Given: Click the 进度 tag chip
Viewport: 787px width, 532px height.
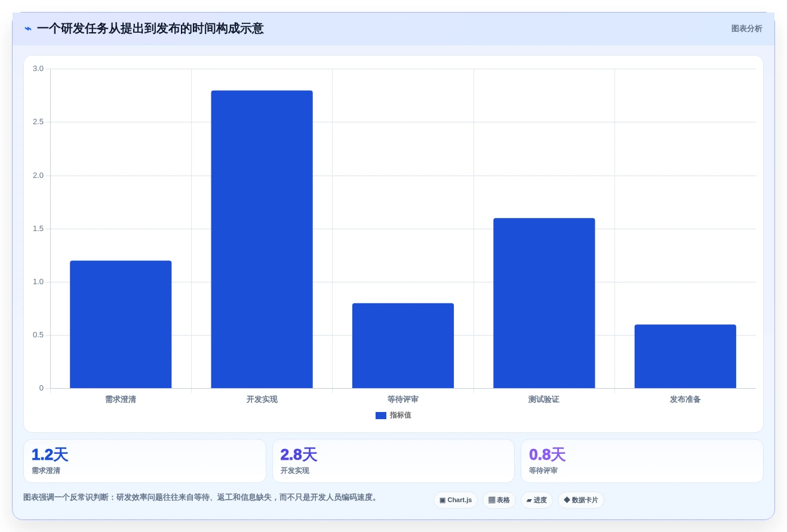Looking at the screenshot, I should [x=537, y=500].
